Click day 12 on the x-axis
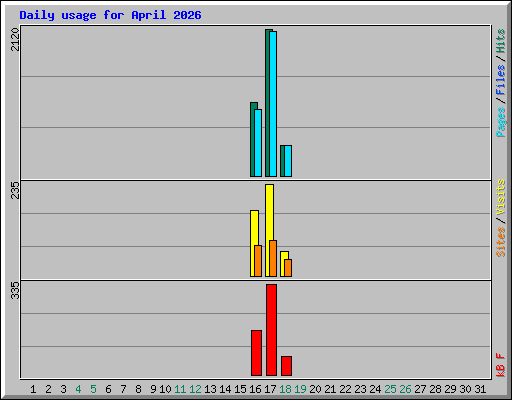The width and height of the screenshot is (512, 400). (x=195, y=389)
